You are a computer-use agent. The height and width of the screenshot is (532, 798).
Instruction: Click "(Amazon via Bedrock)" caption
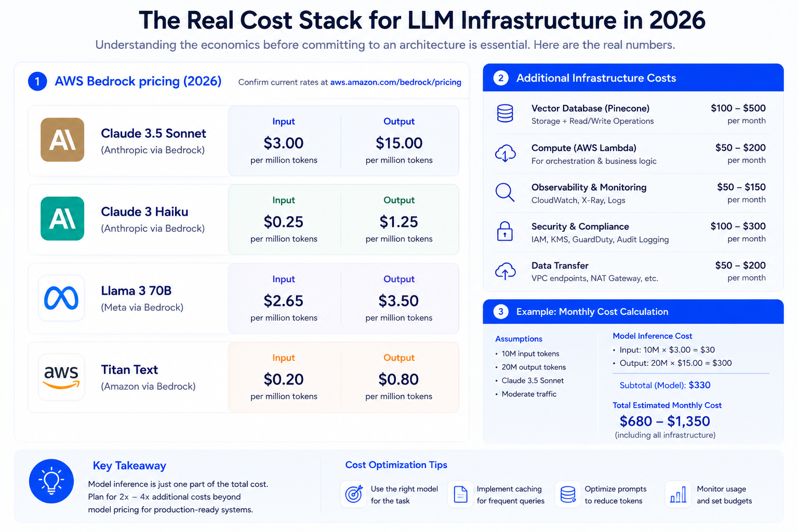(x=148, y=387)
